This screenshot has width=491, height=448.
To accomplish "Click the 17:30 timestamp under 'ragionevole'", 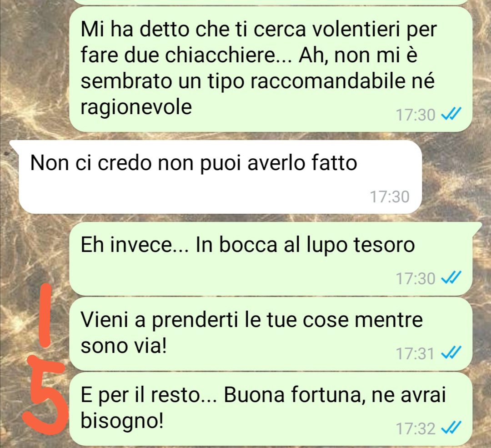I will [416, 115].
